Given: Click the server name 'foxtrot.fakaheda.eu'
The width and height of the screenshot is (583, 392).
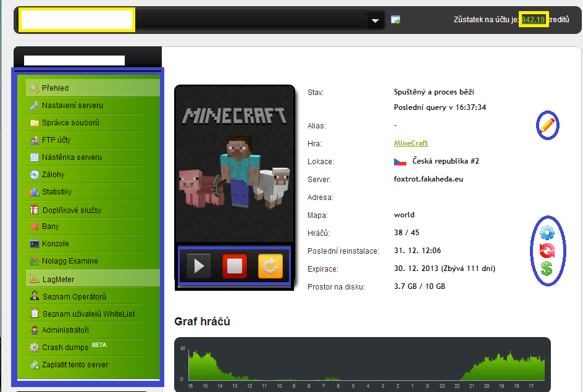Looking at the screenshot, I should click(429, 179).
